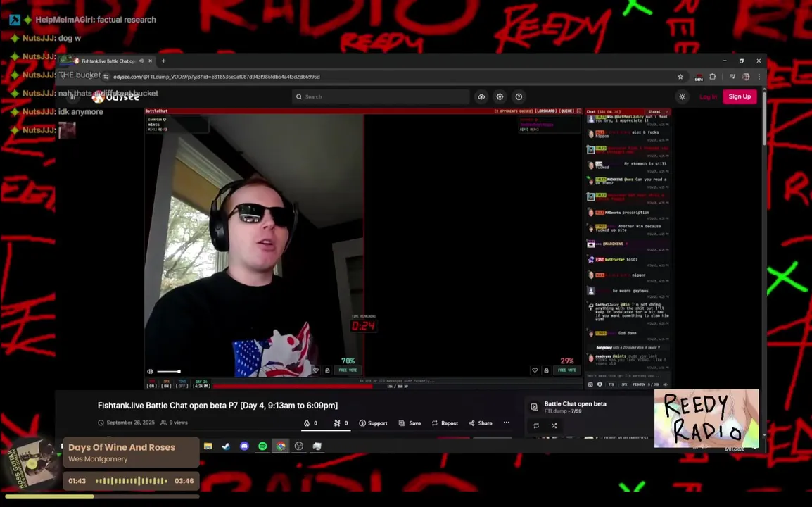Open OBS Studio from the taskbar
The width and height of the screenshot is (812, 507).
click(299, 446)
